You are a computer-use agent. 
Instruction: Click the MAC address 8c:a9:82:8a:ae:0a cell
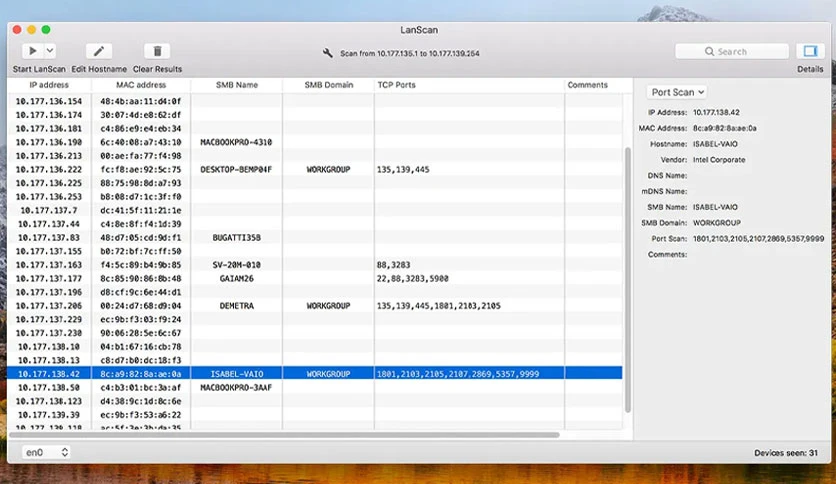[141, 374]
